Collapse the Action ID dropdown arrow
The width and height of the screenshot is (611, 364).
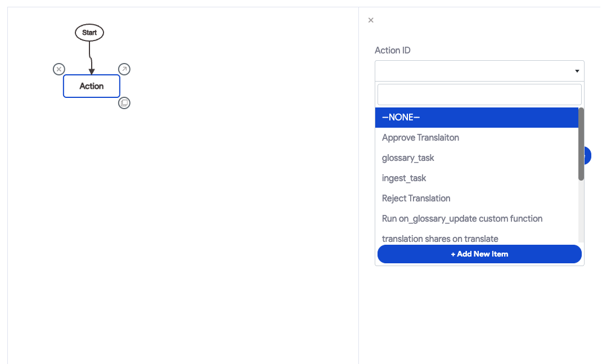click(x=577, y=71)
